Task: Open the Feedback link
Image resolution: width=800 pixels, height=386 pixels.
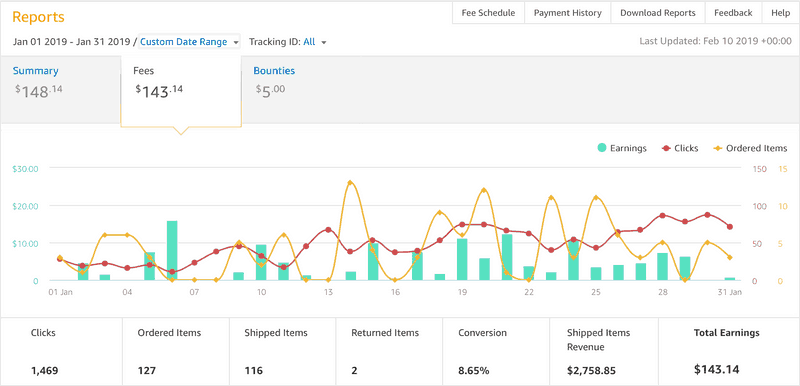Action: [733, 13]
